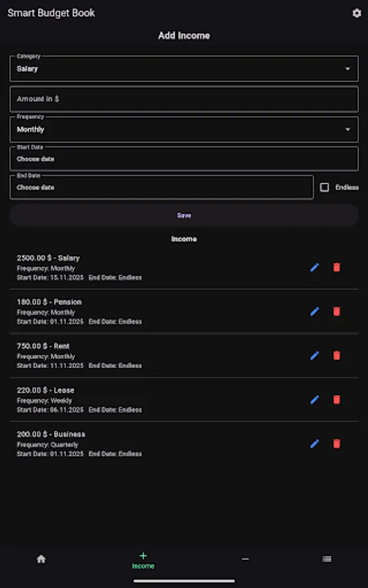Delete the 200.00 $ Business entry
The height and width of the screenshot is (588, 368).
[337, 444]
